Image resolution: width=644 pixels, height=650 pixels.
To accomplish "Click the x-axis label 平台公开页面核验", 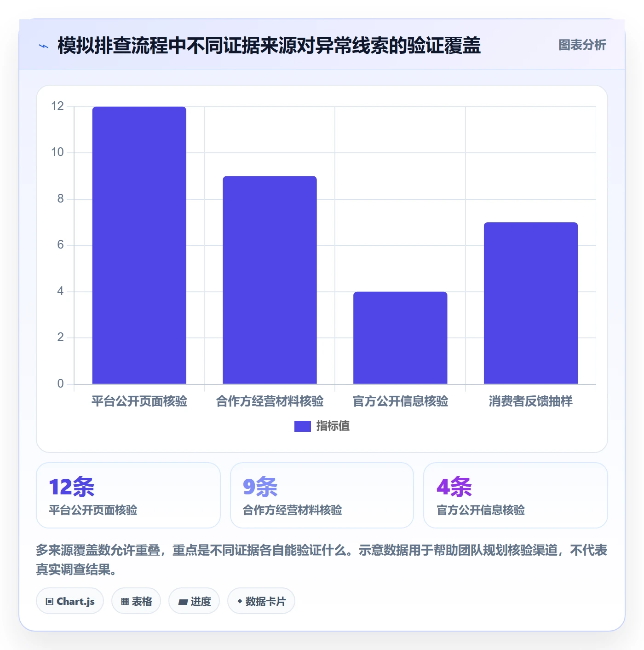I will tap(139, 401).
